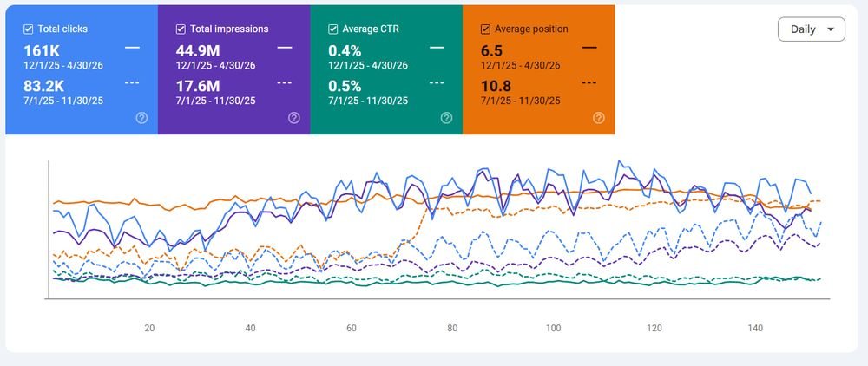Uncheck the Total impressions checkbox
The image size is (868, 366).
(x=181, y=29)
